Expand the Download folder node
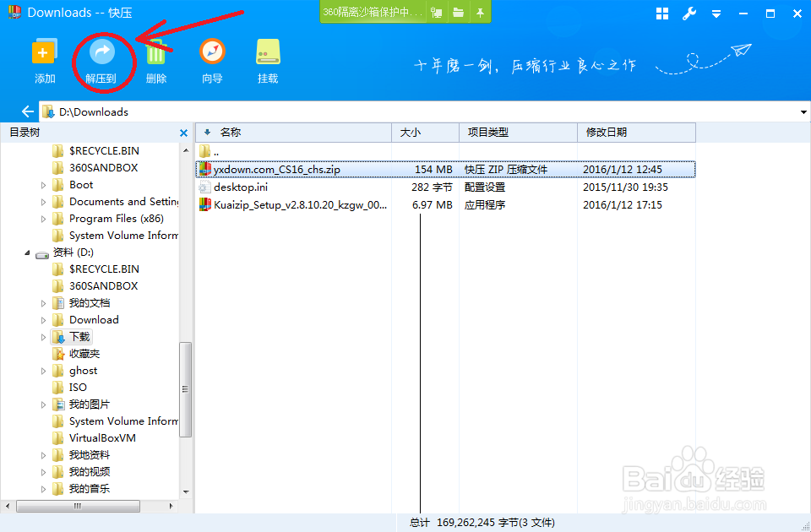811x532 pixels. pyautogui.click(x=43, y=320)
